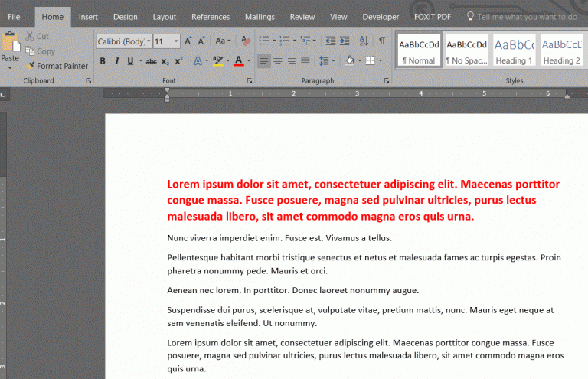This screenshot has height=379, width=588.
Task: Click the Tell me what you want box
Action: [527, 17]
